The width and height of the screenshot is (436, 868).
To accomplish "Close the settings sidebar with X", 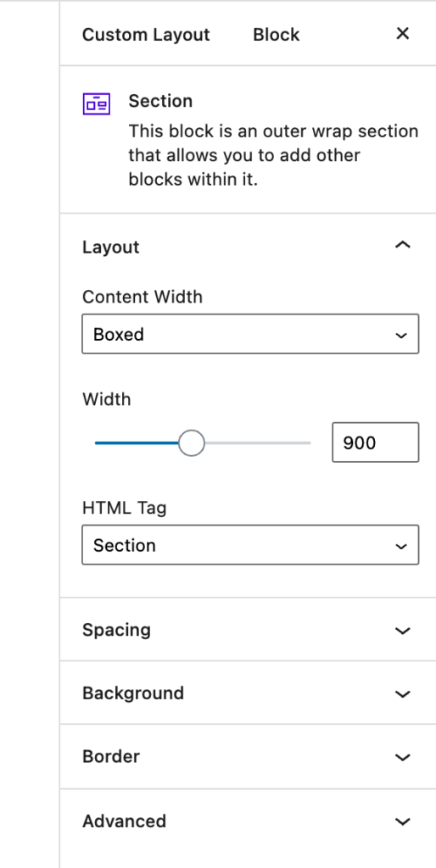I will click(403, 34).
